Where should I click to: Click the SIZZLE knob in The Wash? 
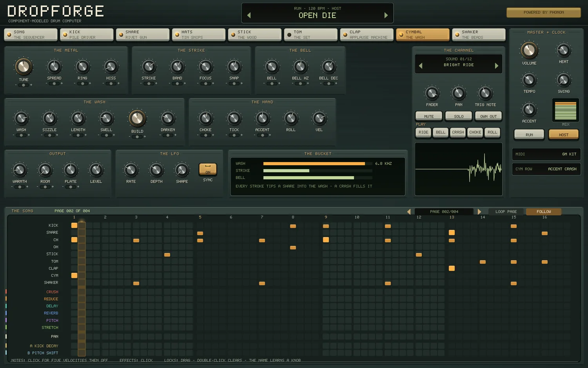[x=49, y=119]
